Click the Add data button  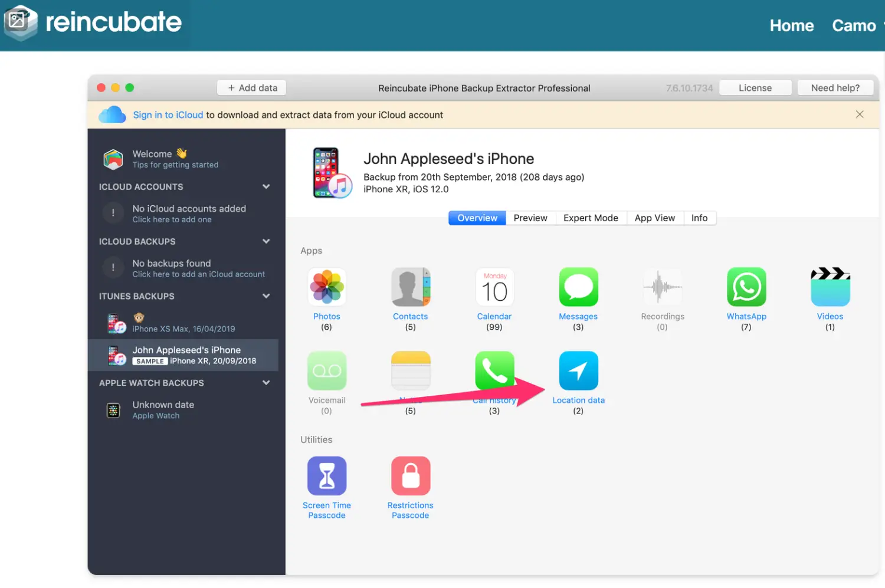[x=252, y=88]
